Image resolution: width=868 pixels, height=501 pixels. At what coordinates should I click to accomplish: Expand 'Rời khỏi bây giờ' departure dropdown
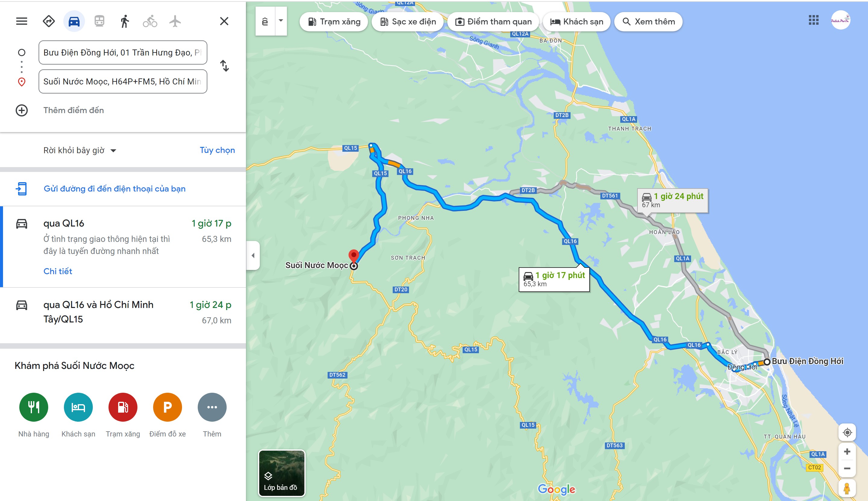tap(80, 151)
